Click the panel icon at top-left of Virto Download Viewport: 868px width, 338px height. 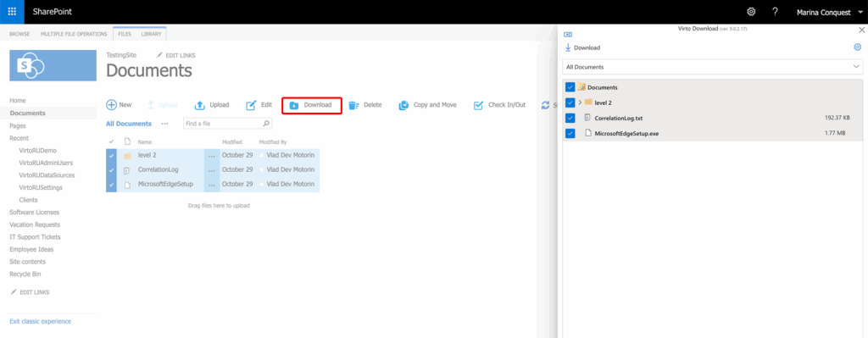click(567, 34)
